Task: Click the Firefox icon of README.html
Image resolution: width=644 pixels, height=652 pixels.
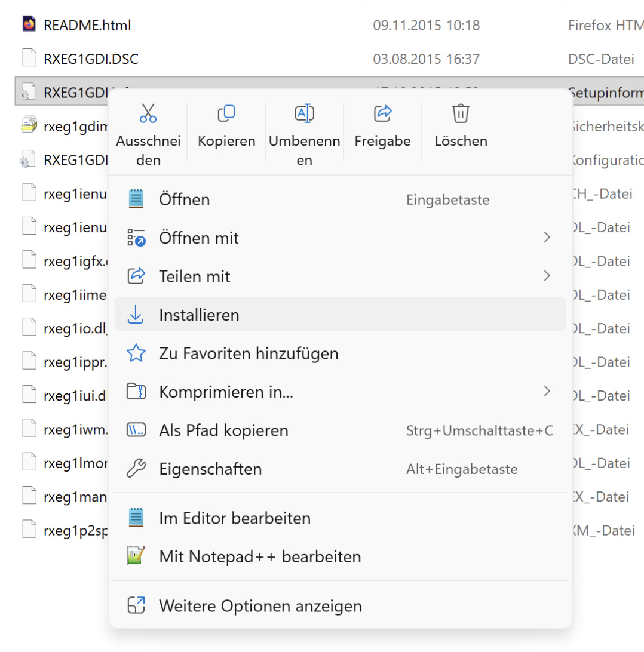Action: point(29,24)
